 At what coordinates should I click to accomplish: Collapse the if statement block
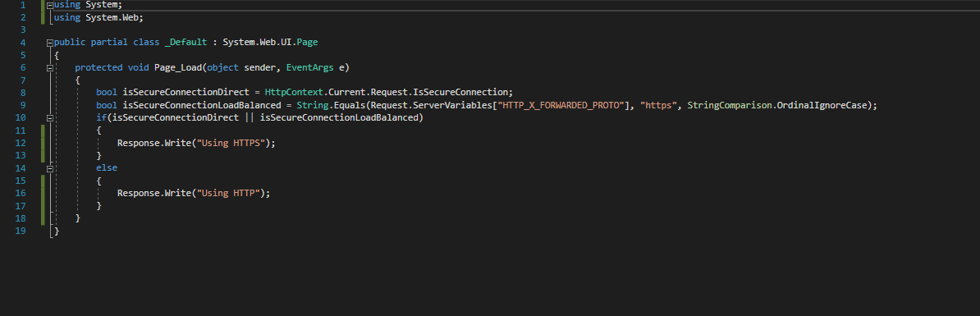[x=50, y=118]
